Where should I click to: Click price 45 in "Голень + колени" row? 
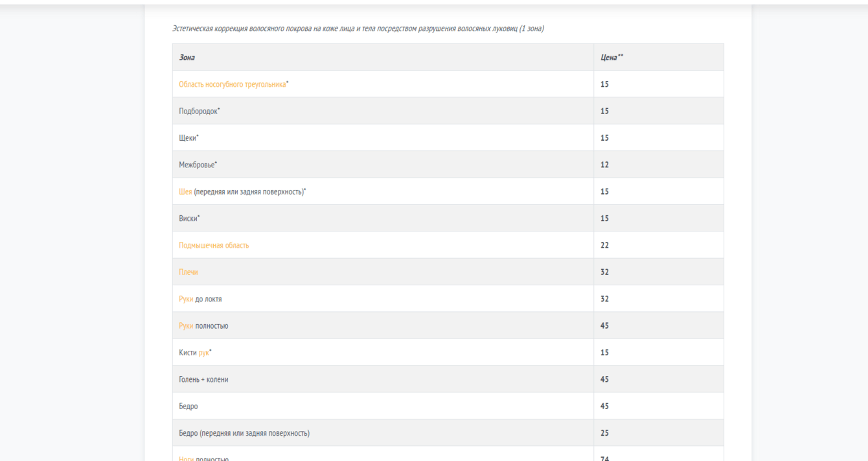[604, 380]
